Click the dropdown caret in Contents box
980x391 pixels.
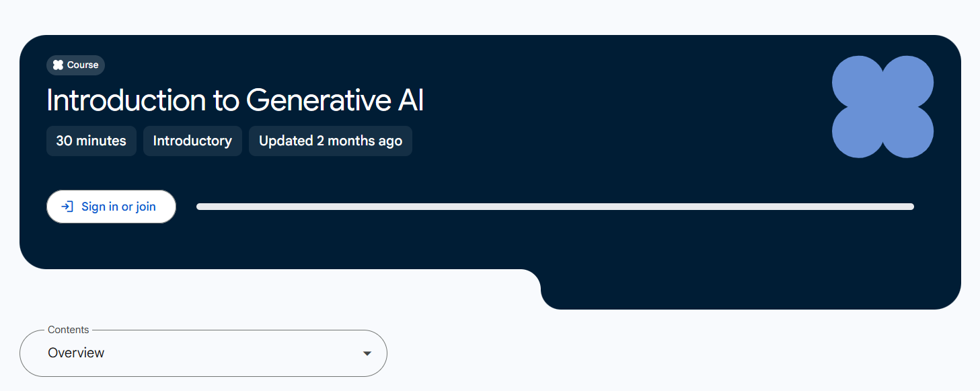[x=367, y=353]
